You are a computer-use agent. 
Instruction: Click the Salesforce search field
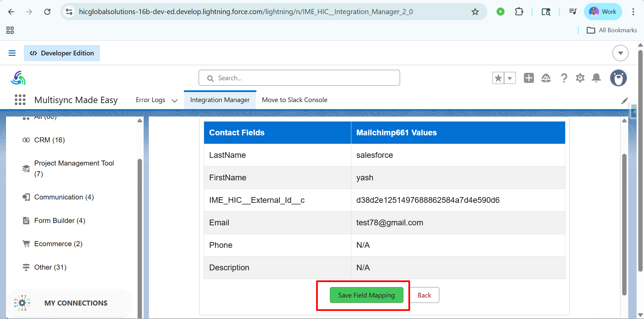(299, 78)
